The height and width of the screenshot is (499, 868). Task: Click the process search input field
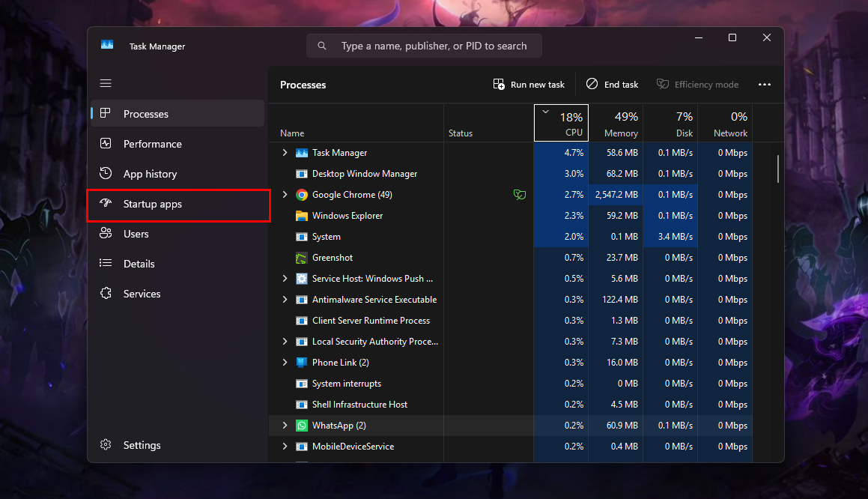pyautogui.click(x=424, y=45)
